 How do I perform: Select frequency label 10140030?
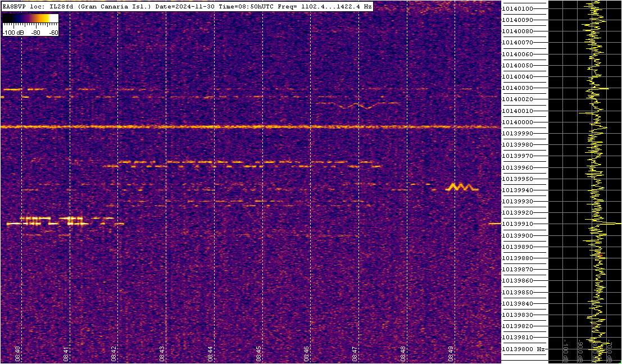(x=517, y=88)
